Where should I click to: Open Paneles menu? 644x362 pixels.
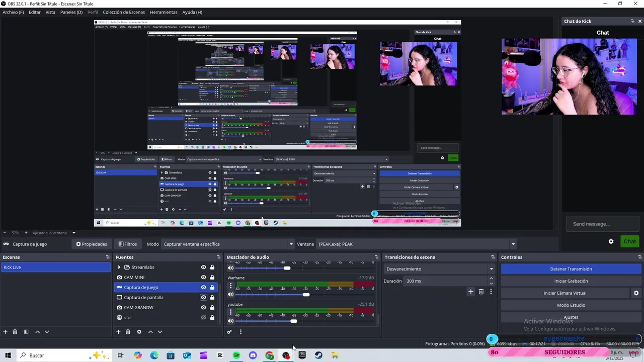(71, 12)
